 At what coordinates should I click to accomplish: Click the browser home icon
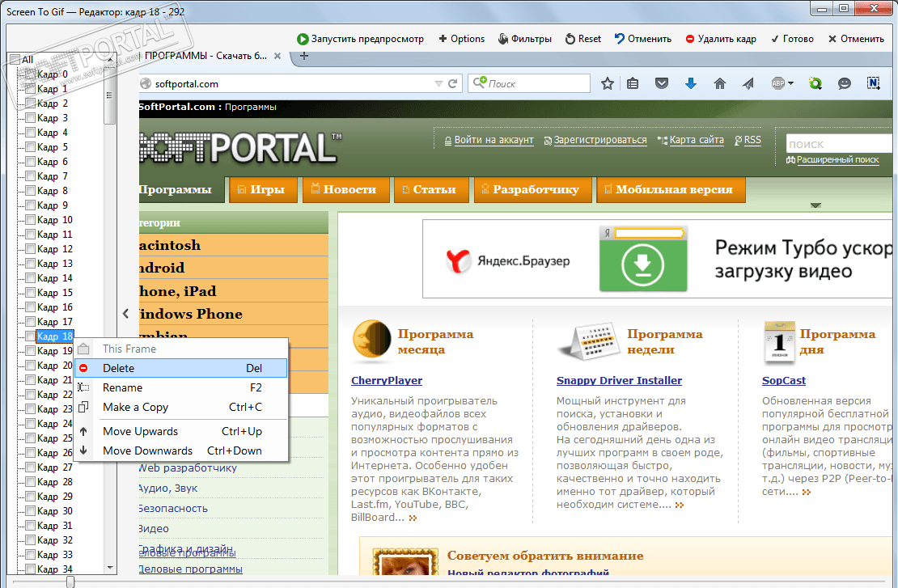coord(720,83)
